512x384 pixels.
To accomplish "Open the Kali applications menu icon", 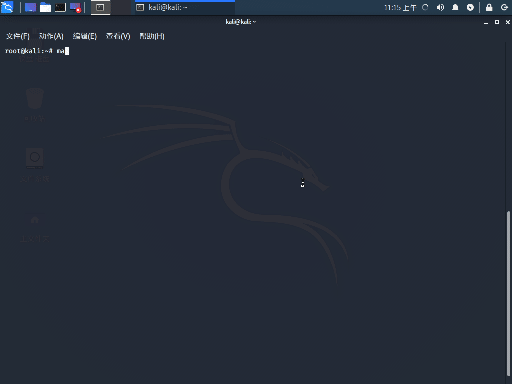I will 7,7.
